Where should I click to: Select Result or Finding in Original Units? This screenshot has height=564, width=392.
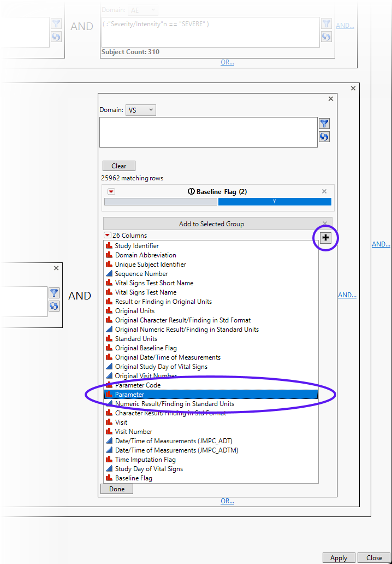click(x=211, y=302)
